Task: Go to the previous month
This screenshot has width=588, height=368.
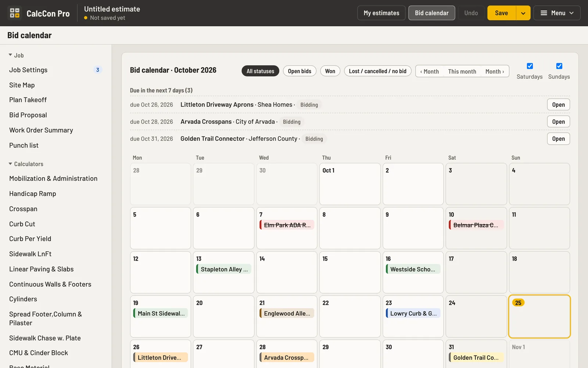Action: click(430, 71)
